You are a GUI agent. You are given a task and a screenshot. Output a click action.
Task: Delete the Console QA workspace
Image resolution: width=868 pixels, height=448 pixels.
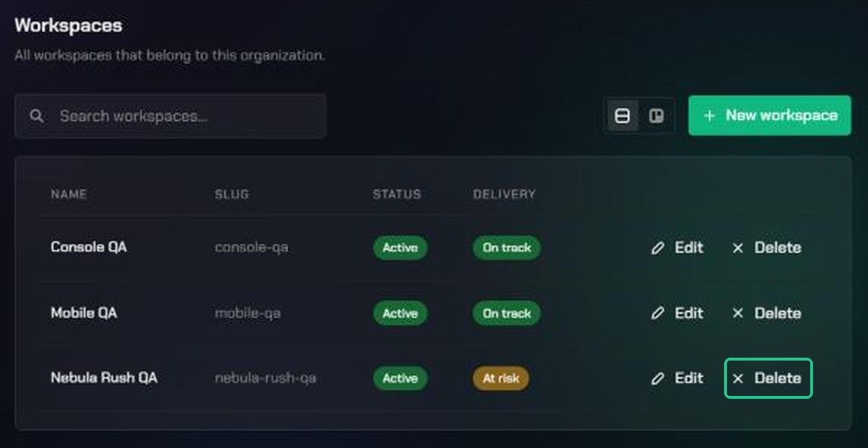(x=767, y=248)
